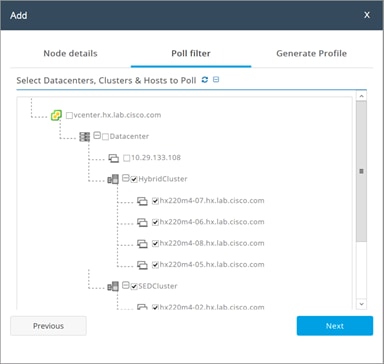Click the host icon for hx220m4-08
This screenshot has width=384, height=364.
[142, 244]
